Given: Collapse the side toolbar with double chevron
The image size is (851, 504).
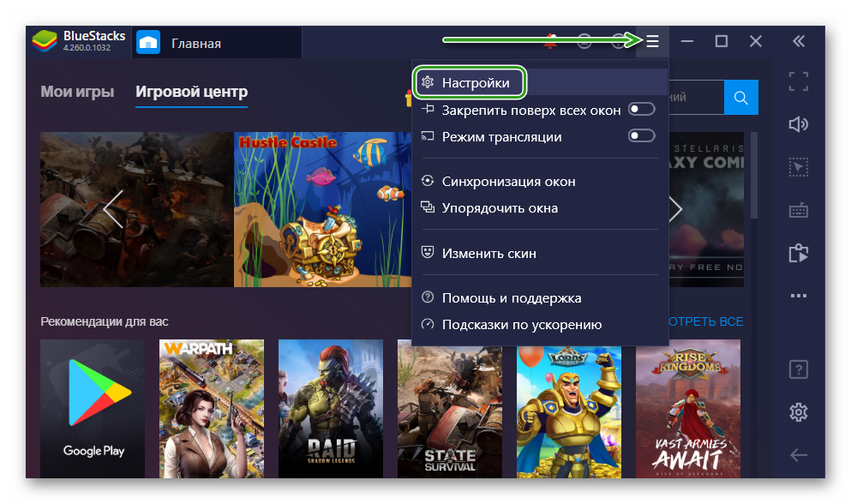Looking at the screenshot, I should [799, 41].
